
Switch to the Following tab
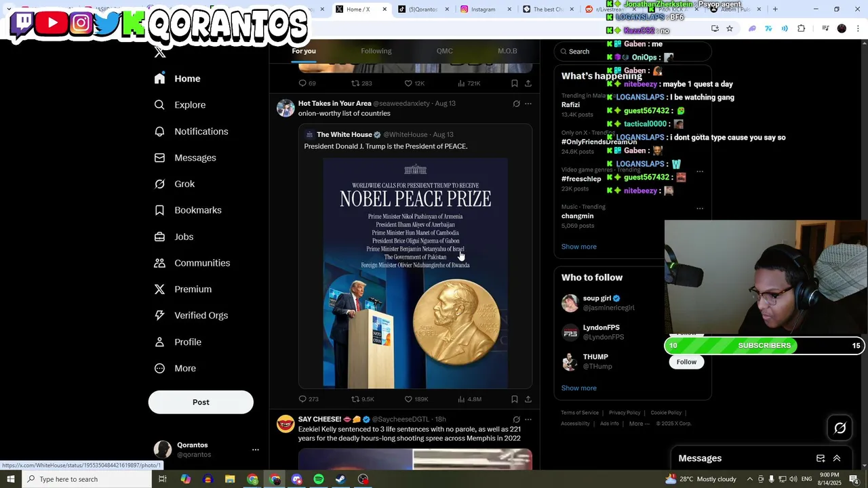tap(376, 51)
